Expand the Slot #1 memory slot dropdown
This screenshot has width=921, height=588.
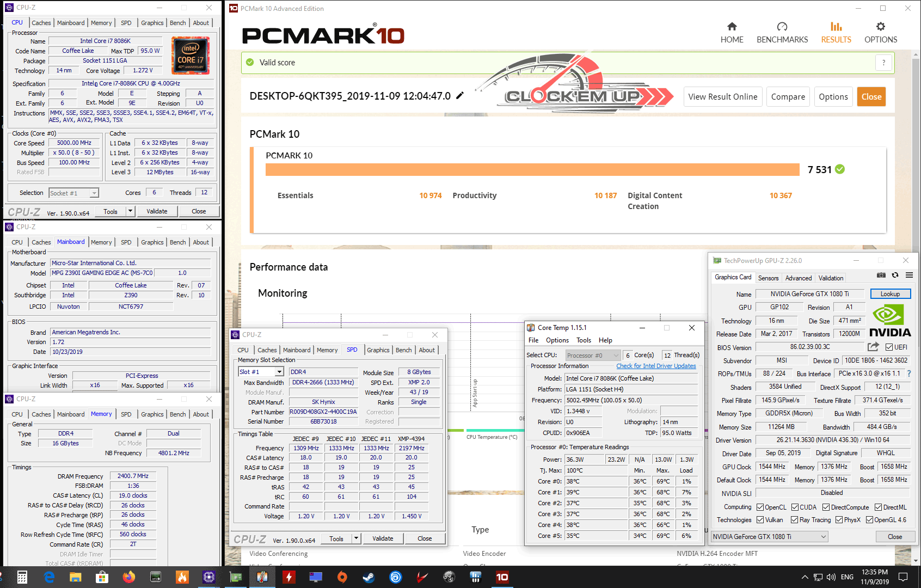point(279,372)
